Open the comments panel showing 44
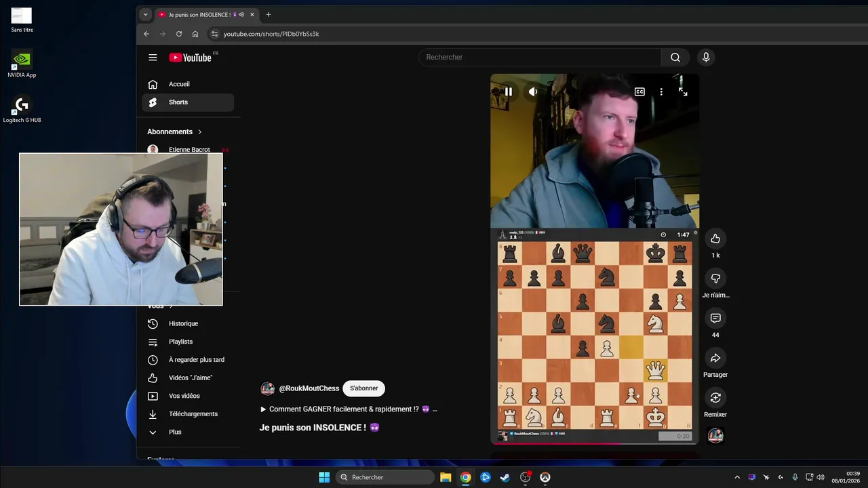This screenshot has height=488, width=868. tap(715, 318)
